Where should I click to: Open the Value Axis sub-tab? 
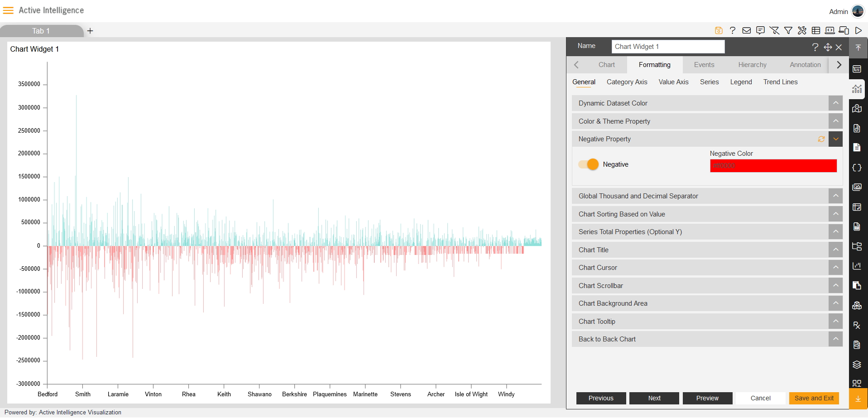pos(673,82)
